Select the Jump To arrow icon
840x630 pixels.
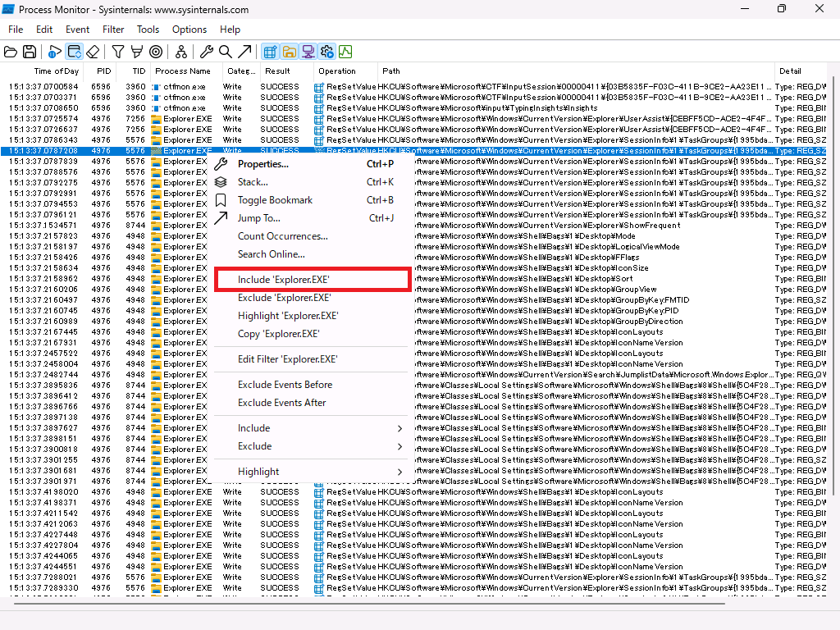pyautogui.click(x=244, y=51)
